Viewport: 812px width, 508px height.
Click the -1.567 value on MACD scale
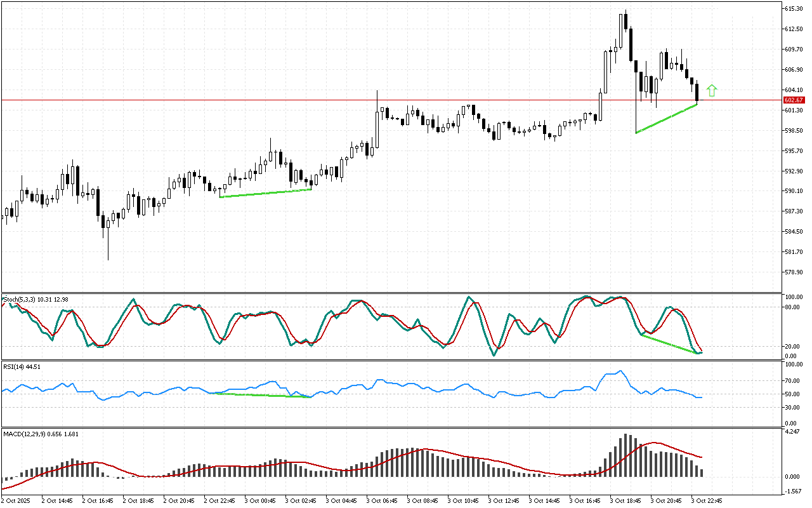coord(793,491)
